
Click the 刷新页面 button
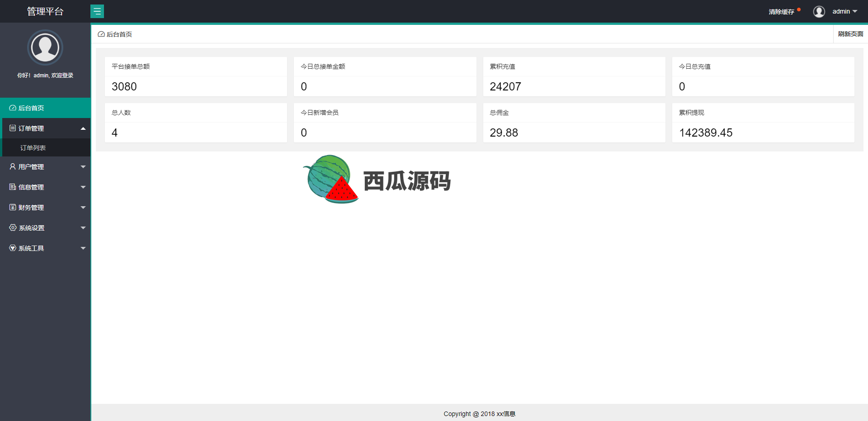(850, 34)
